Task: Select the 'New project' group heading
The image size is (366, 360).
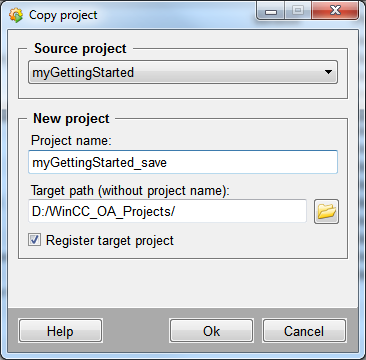Action: pyautogui.click(x=71, y=119)
